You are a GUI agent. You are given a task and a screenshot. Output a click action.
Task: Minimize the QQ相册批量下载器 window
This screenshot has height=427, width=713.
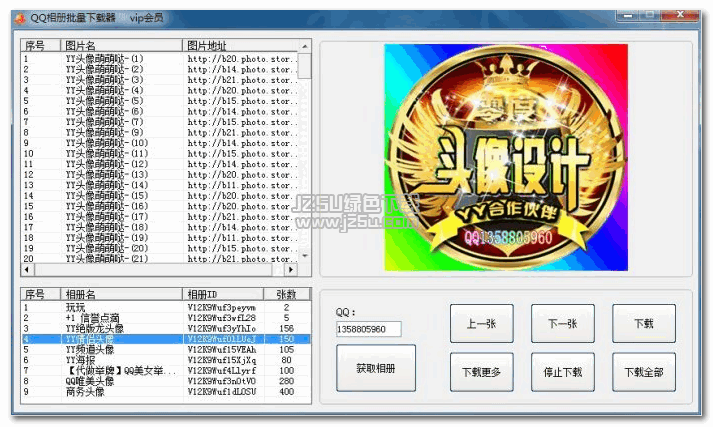tap(628, 15)
